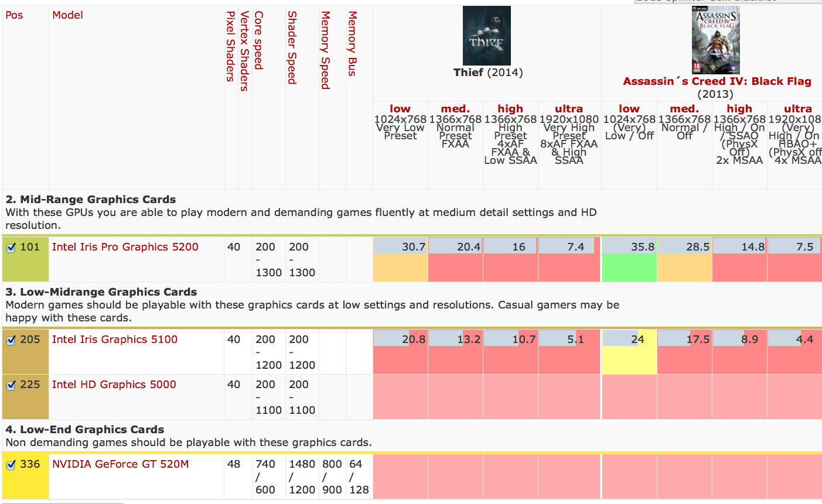The image size is (822, 504).
Task: Click the 7.4 Thief ultra result cell
Action: coord(569,259)
